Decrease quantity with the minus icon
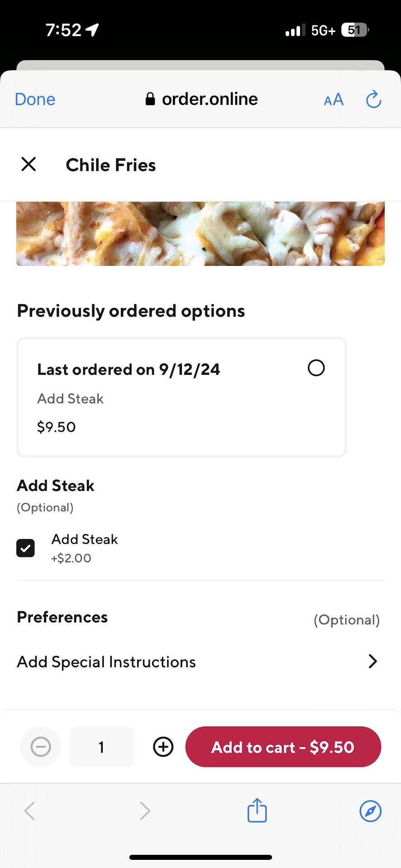 point(41,747)
